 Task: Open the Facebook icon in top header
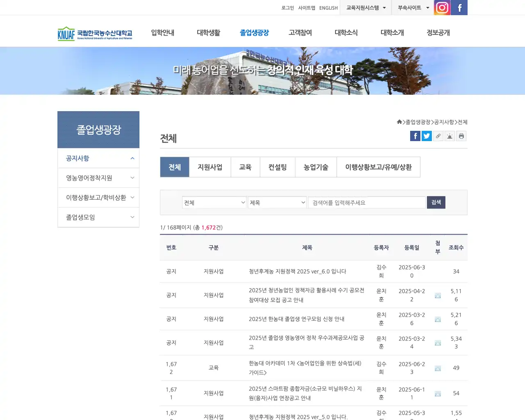click(459, 7)
